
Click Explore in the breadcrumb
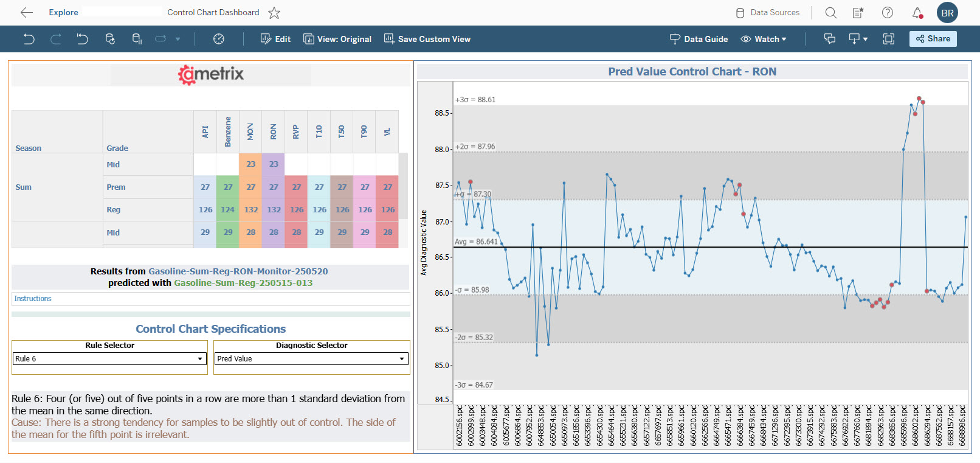point(63,12)
